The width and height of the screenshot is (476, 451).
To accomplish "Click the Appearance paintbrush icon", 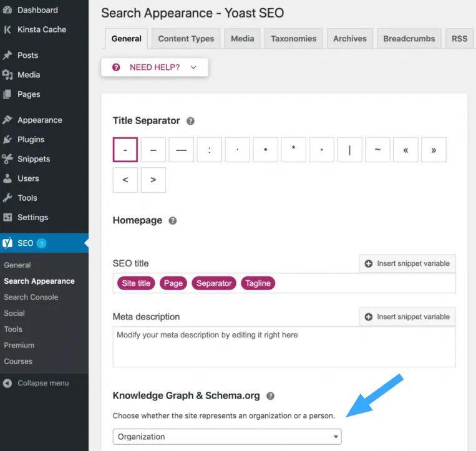I will [x=7, y=120].
